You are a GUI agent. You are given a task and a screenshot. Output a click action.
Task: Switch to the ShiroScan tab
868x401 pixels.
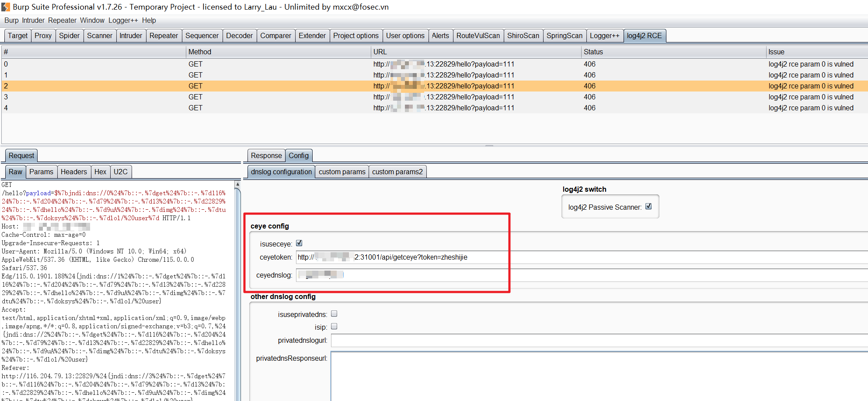[523, 35]
